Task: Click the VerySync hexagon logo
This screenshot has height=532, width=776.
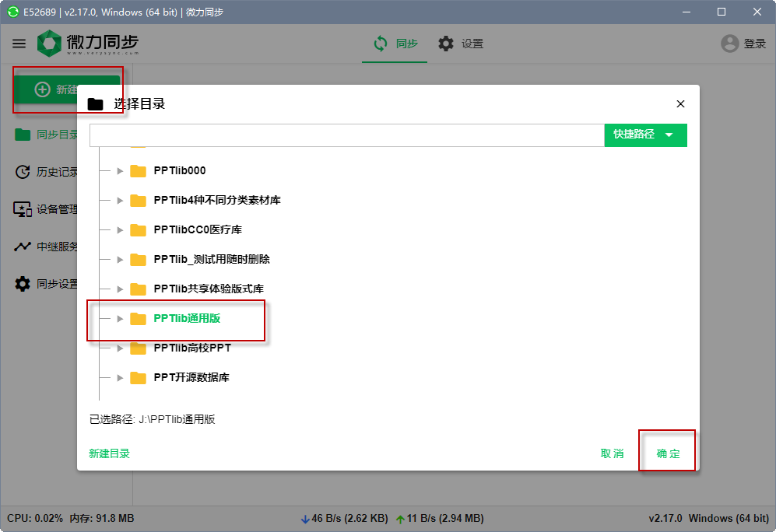Action: (x=49, y=44)
